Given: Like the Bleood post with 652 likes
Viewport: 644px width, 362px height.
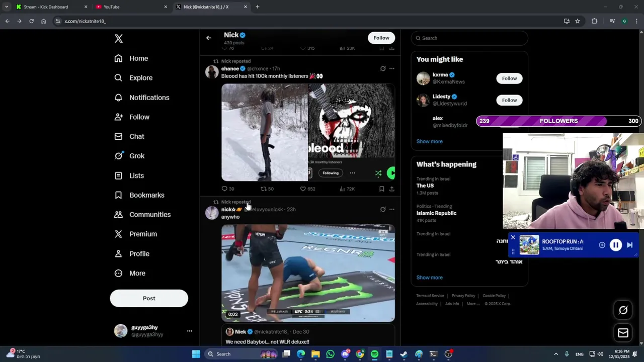Looking at the screenshot, I should pos(307,189).
